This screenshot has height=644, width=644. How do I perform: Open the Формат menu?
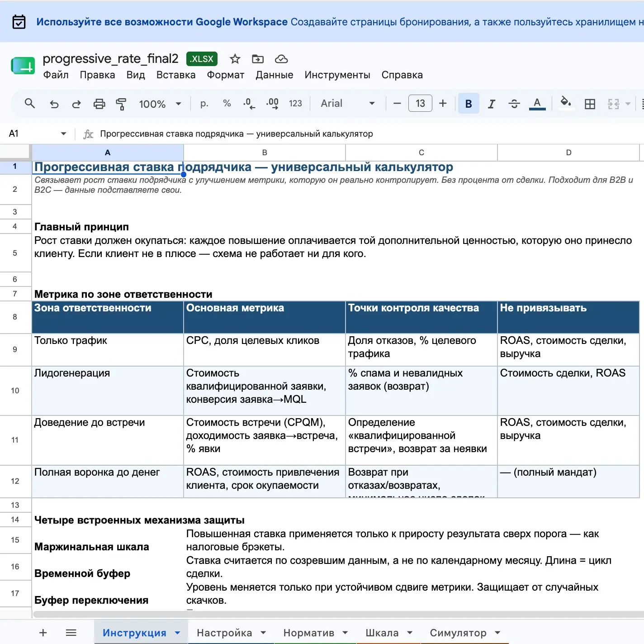(x=226, y=75)
